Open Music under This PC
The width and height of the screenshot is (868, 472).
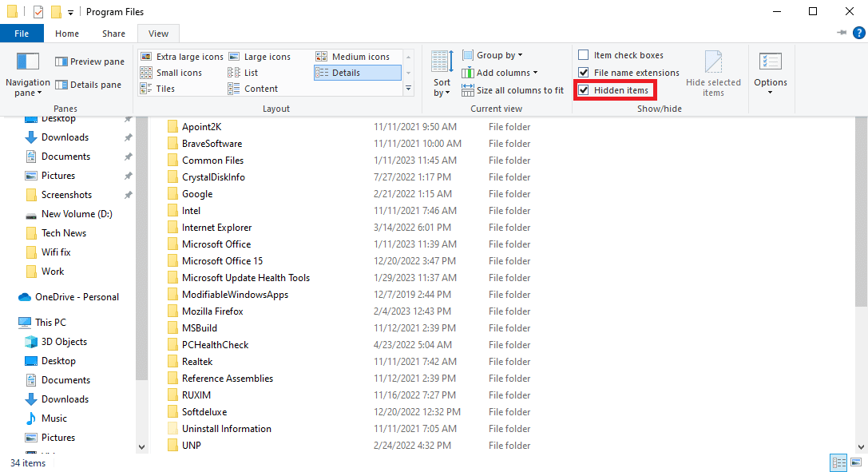click(x=54, y=418)
